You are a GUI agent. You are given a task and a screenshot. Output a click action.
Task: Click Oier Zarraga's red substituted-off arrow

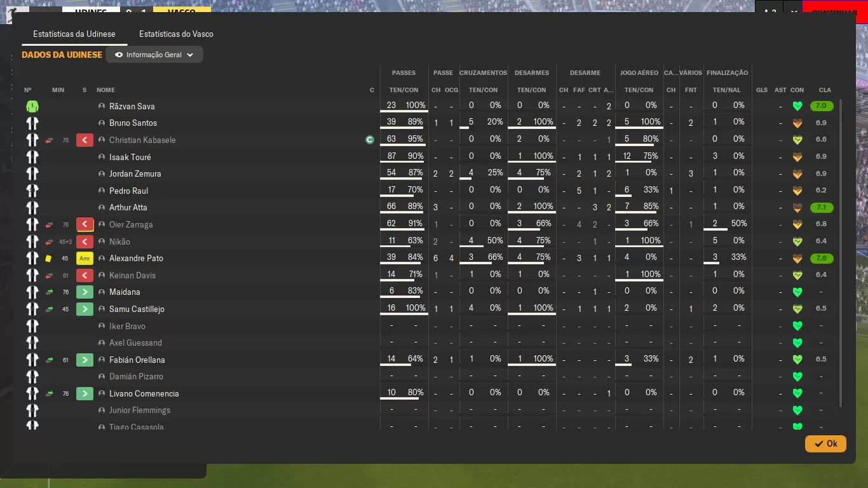[85, 224]
